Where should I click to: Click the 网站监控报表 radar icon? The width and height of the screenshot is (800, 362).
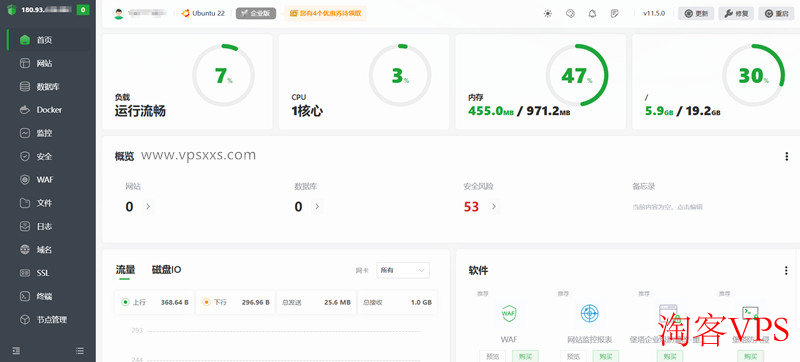(x=589, y=313)
